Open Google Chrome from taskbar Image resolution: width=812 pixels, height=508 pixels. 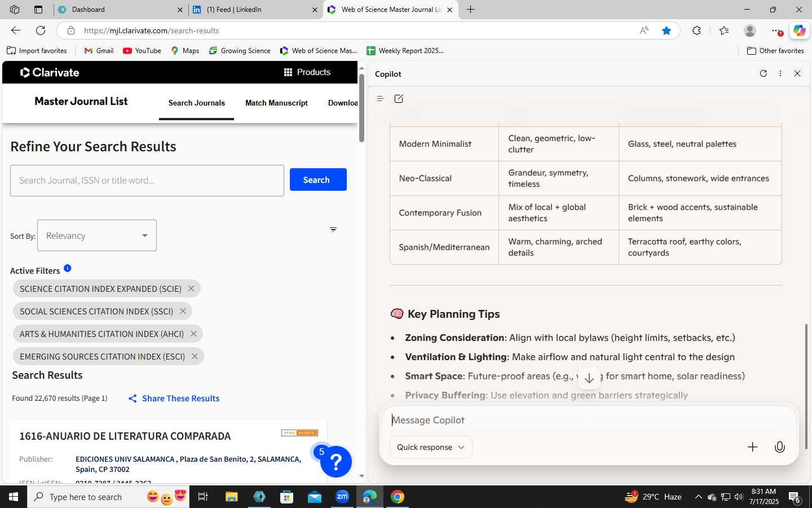398,497
